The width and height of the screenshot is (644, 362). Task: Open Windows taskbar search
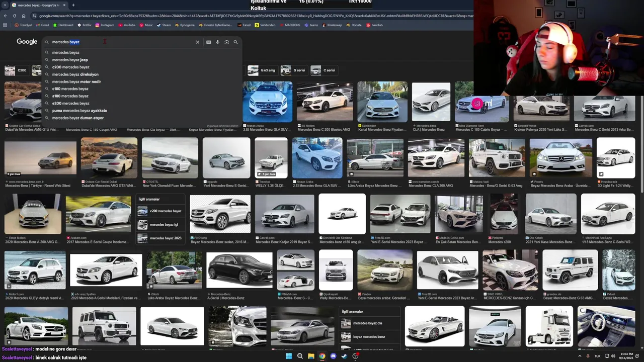[300, 356]
